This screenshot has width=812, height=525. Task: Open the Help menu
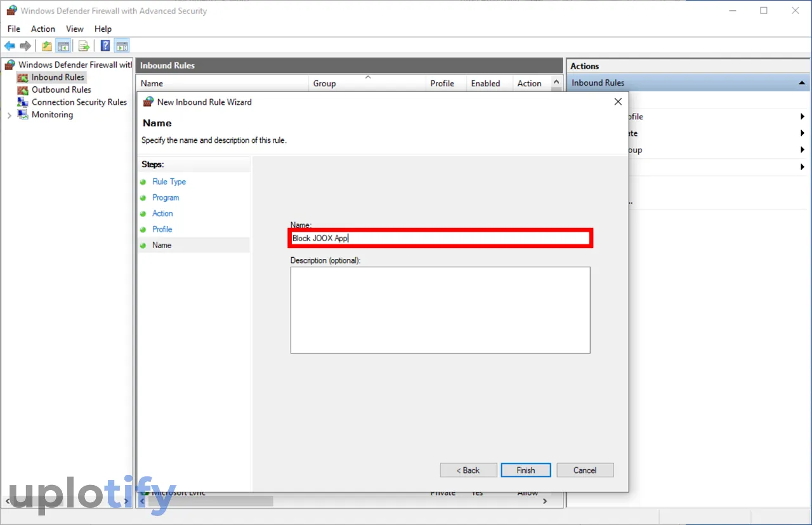[103, 29]
